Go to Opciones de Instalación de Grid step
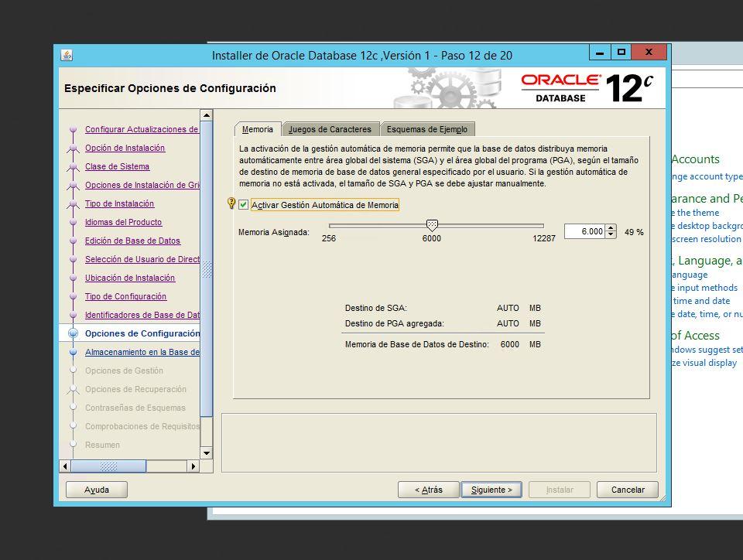The image size is (743, 560). [x=142, y=185]
